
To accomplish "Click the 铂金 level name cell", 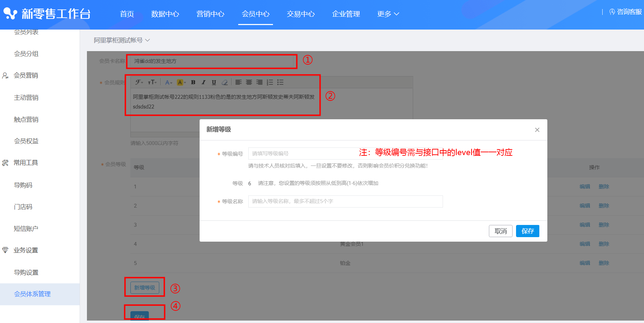I will coord(345,263).
